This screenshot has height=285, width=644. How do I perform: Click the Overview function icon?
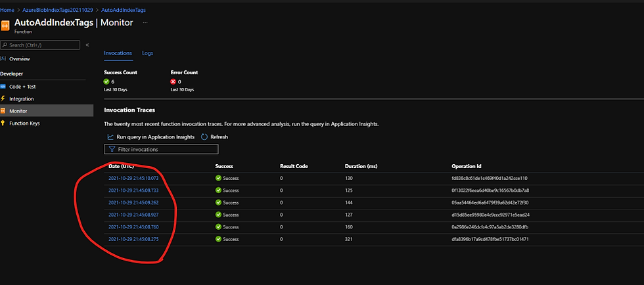coord(3,58)
